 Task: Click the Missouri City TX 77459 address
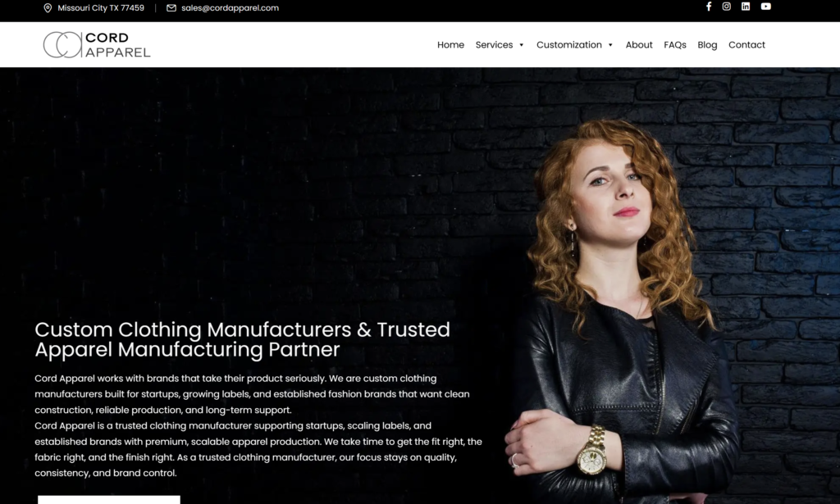101,8
